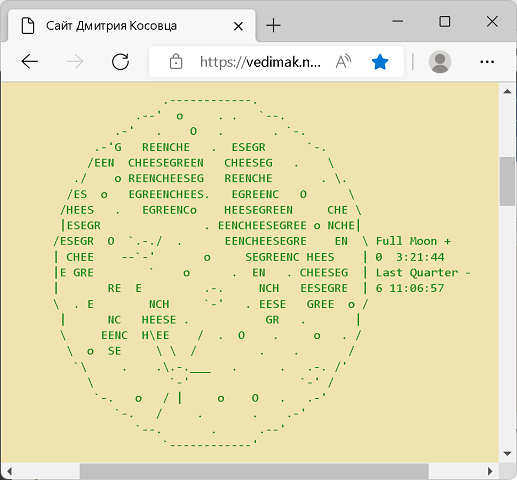Image resolution: width=517 pixels, height=480 pixels.
Task: Open a new tab with the plus button
Action: (x=274, y=26)
